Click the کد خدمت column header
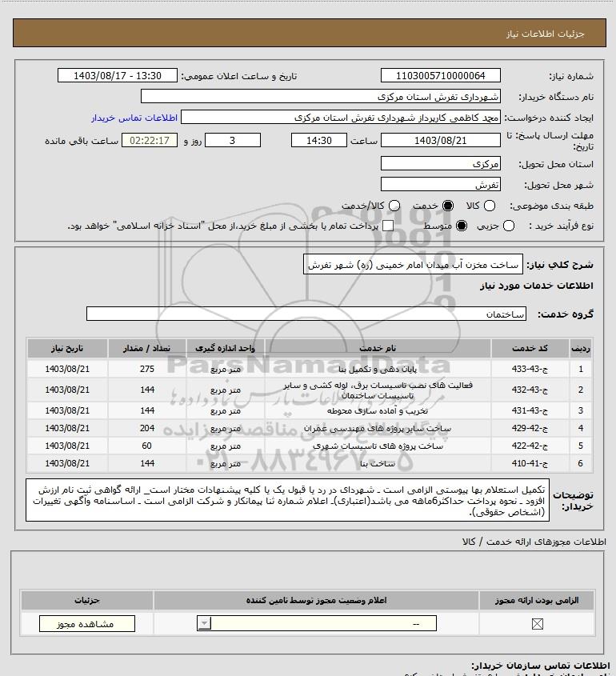 pos(530,348)
